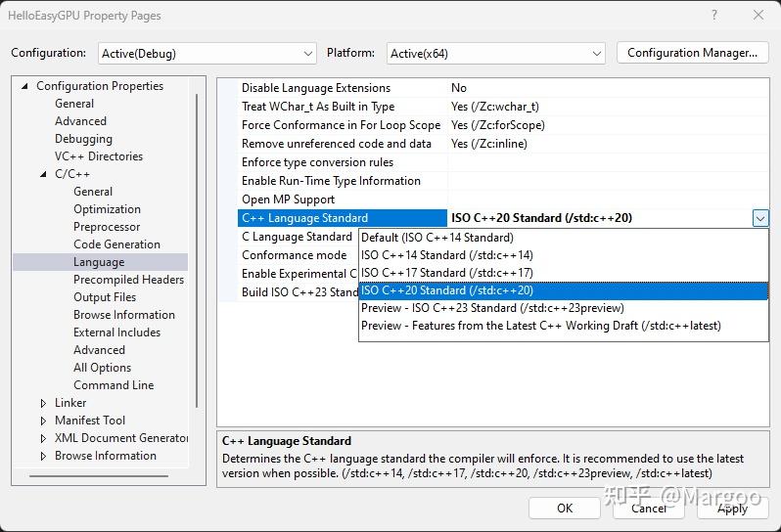The width and height of the screenshot is (781, 532).
Task: Click the tree panel vertical scrollbar
Action: [x=197, y=250]
